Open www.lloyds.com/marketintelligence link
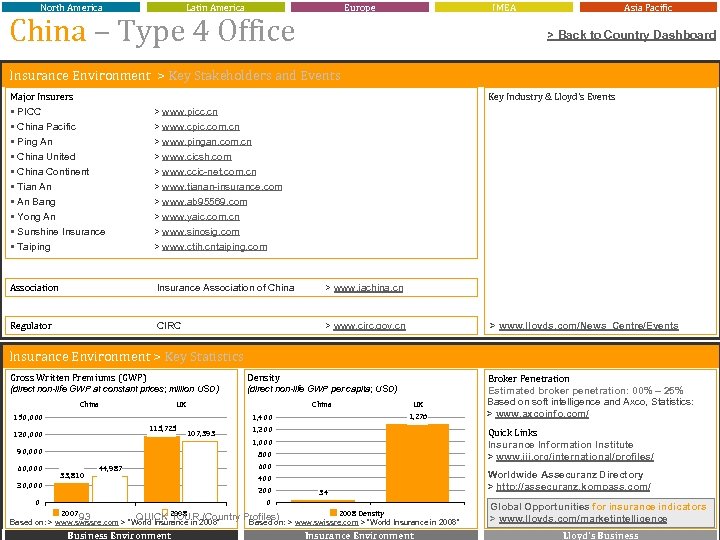The image size is (720, 540). point(583,519)
